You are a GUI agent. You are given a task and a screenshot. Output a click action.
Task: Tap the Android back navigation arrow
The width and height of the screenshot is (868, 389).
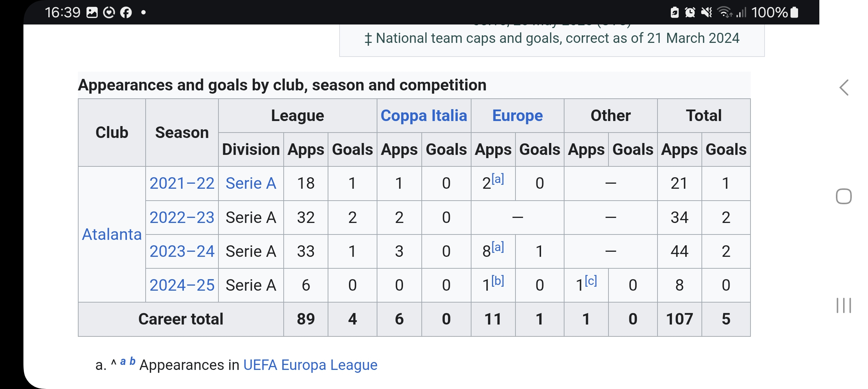844,88
